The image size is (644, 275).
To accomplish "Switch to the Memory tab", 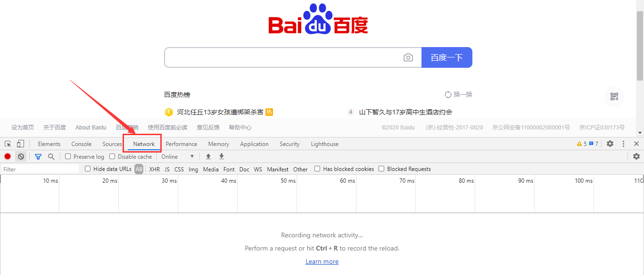I will pyautogui.click(x=219, y=144).
